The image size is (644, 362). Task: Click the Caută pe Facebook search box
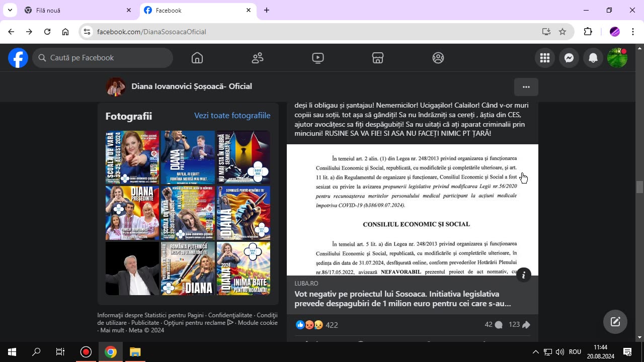pos(103,58)
